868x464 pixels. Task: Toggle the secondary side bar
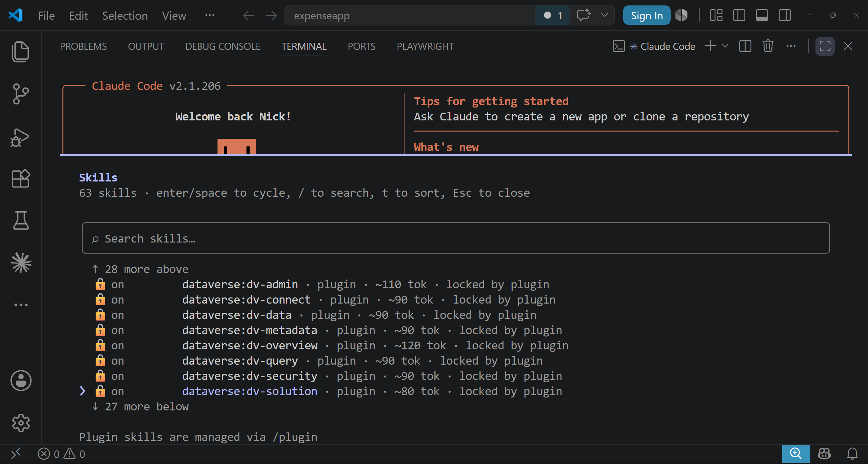tap(785, 15)
